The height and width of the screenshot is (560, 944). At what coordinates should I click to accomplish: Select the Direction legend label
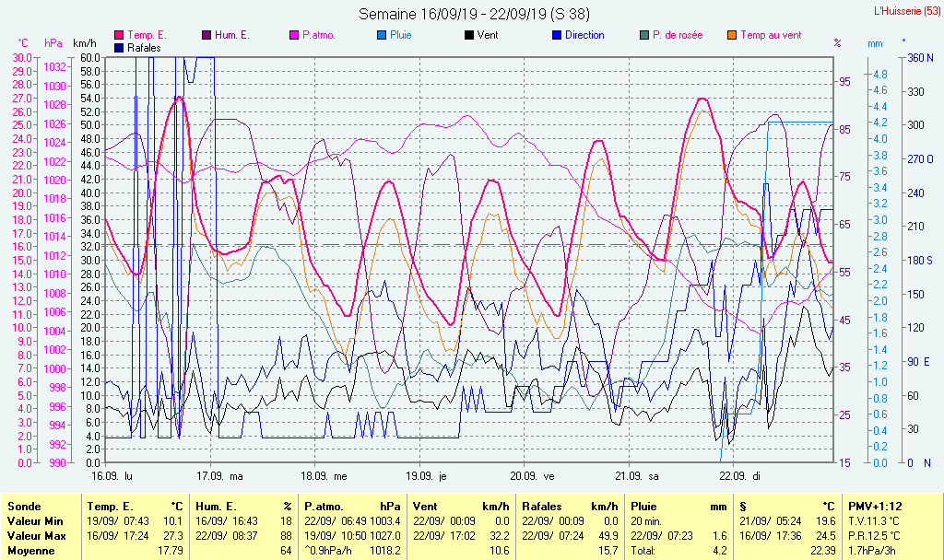tap(584, 36)
